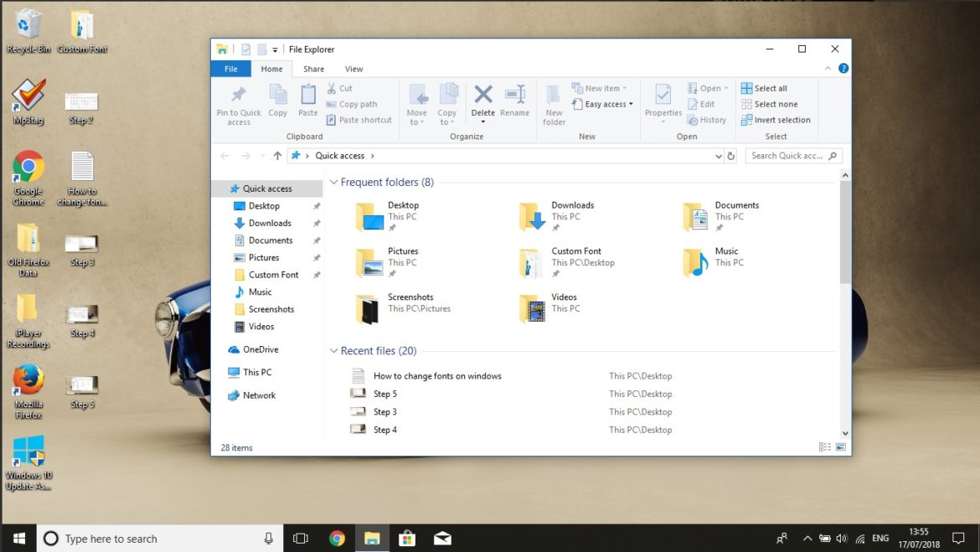Copy the selected item using ribbon Copy
980x552 pixels.
(277, 102)
